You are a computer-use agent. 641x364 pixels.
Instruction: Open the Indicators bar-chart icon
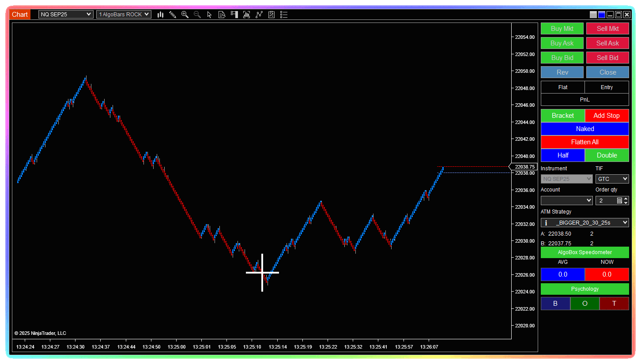pyautogui.click(x=247, y=15)
